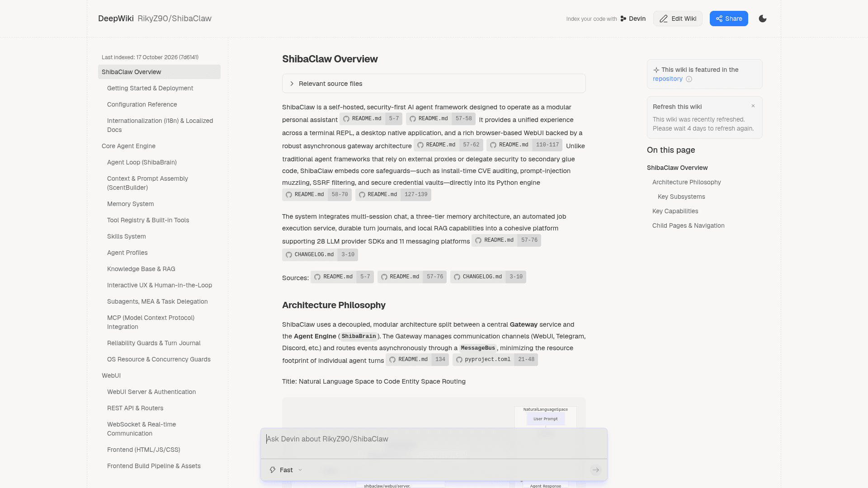The width and height of the screenshot is (868, 488).
Task: Open Core Agent Engine section
Action: pos(128,146)
